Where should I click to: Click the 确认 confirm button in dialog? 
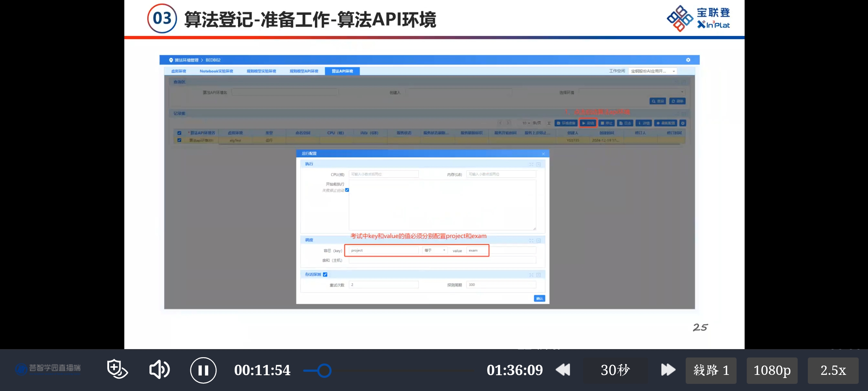click(x=539, y=298)
